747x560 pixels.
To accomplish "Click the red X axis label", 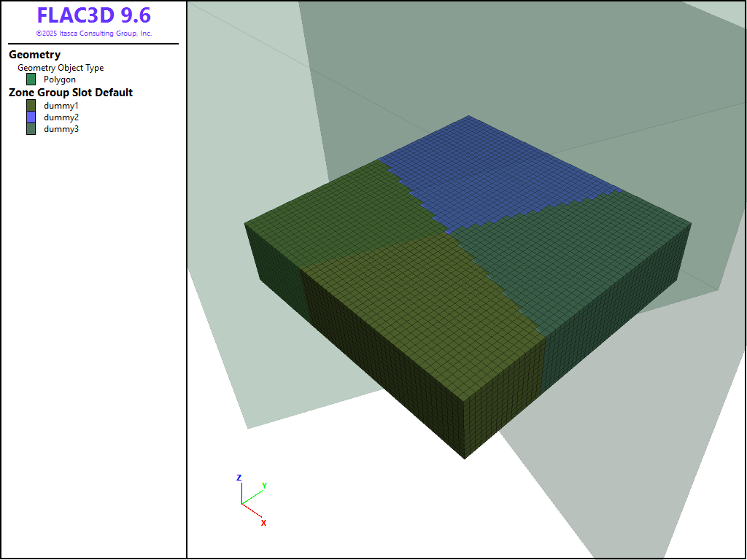I will [263, 523].
